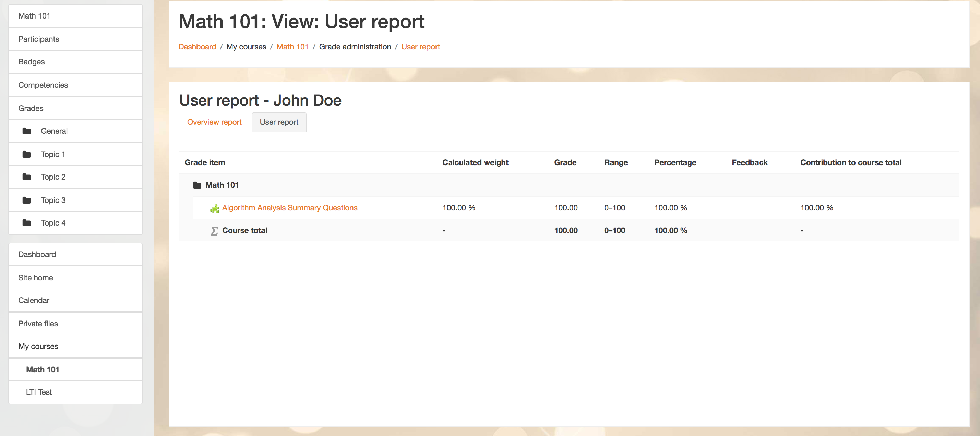Open the General section
Screen dimensions: 980x436
pyautogui.click(x=75, y=131)
